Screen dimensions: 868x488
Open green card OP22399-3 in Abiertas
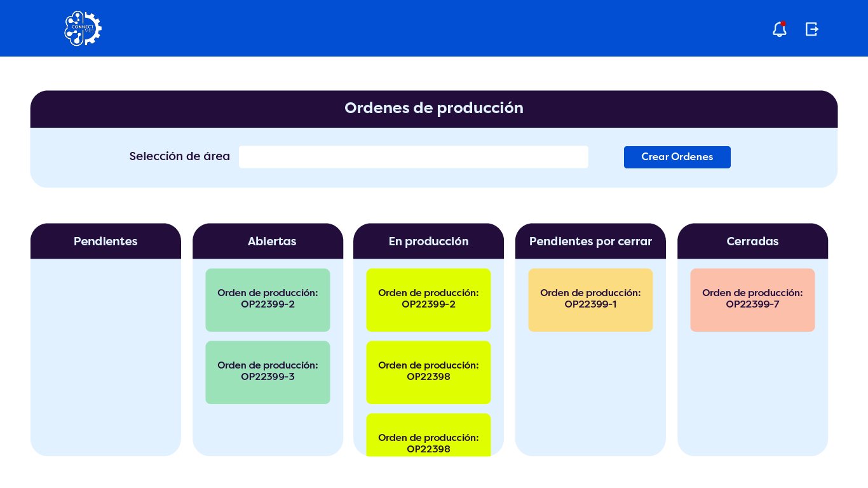[x=268, y=372]
